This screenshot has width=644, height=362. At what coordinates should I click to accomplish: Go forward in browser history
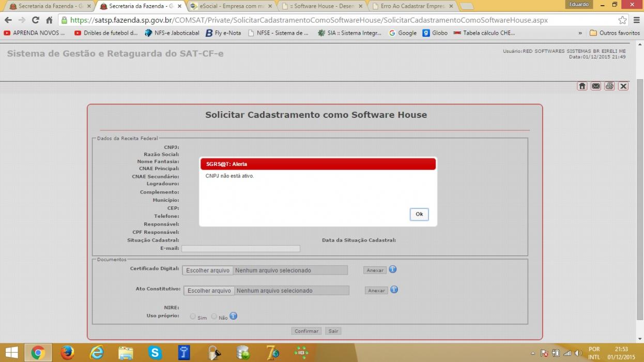click(22, 20)
